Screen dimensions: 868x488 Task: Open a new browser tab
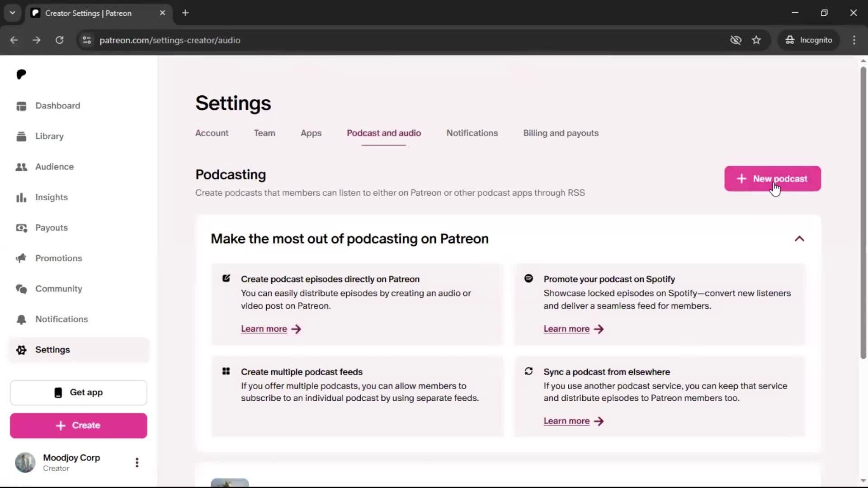[185, 13]
